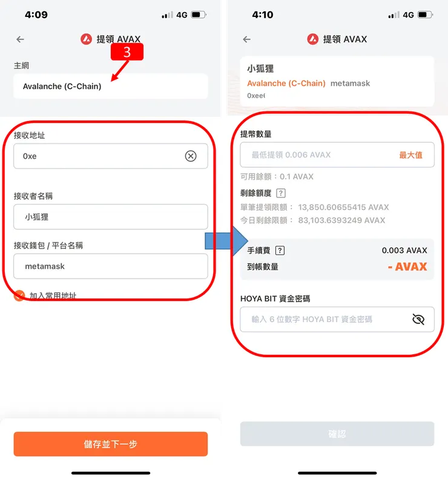Screen dimensions: 448x479
Task: Tap 最大值 to fill max amount
Action: point(410,155)
